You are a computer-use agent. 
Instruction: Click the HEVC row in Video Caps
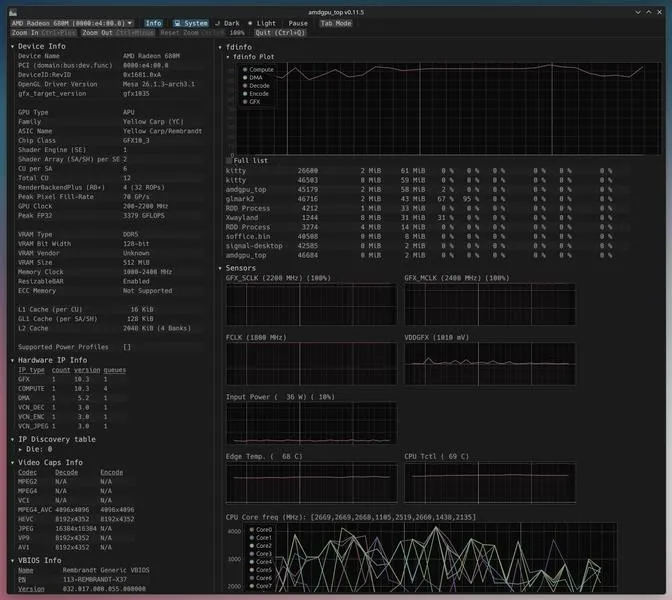(76, 519)
